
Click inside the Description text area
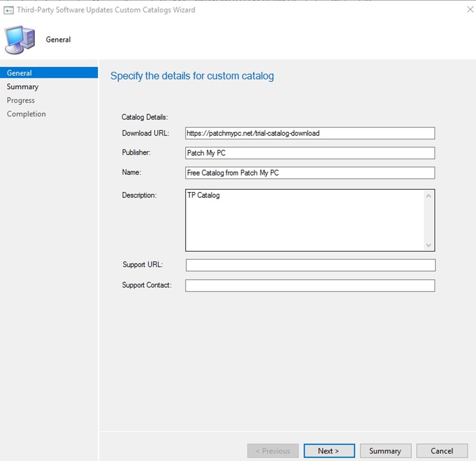pyautogui.click(x=304, y=220)
